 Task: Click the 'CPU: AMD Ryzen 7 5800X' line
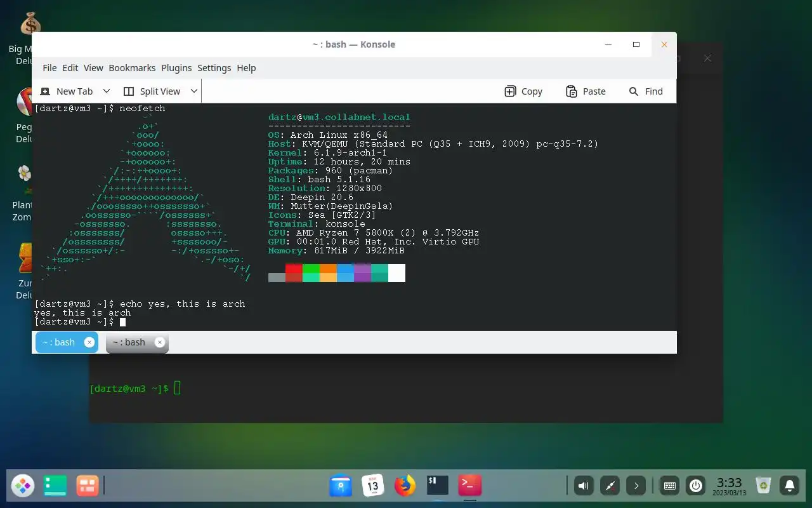[374, 233]
